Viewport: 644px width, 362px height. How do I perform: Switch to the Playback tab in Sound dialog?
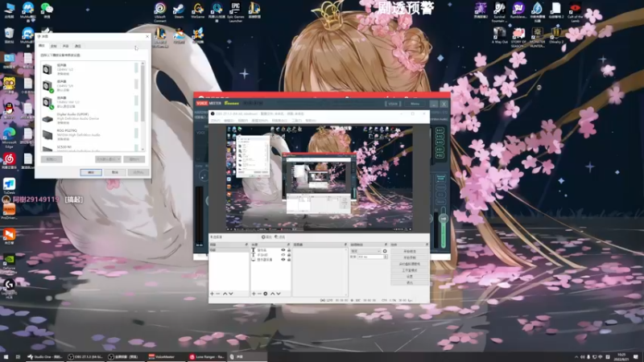click(x=42, y=46)
